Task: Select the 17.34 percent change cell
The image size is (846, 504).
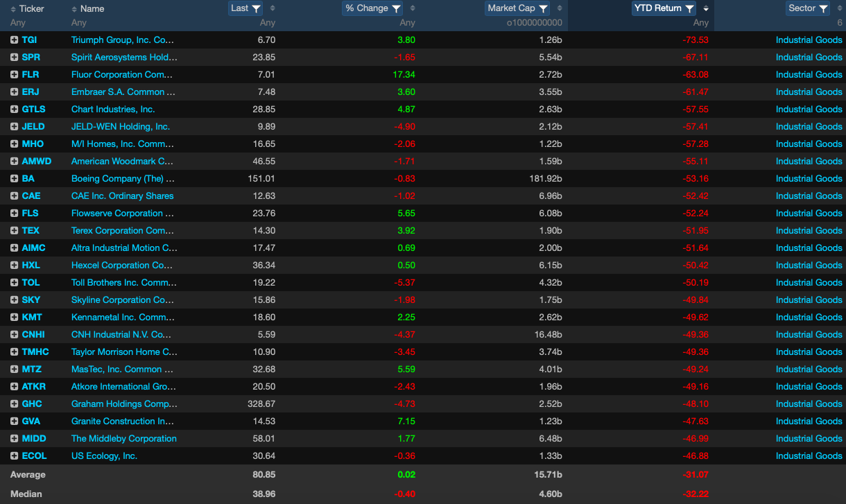Action: tap(404, 75)
